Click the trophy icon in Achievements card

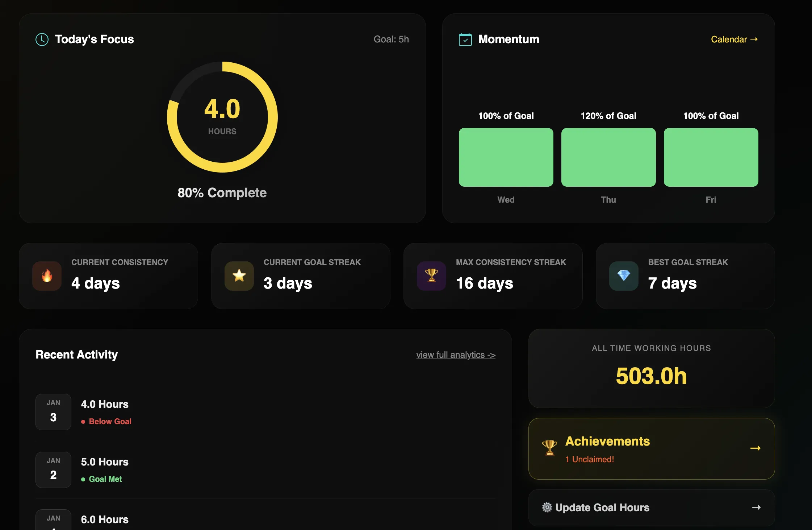point(549,448)
